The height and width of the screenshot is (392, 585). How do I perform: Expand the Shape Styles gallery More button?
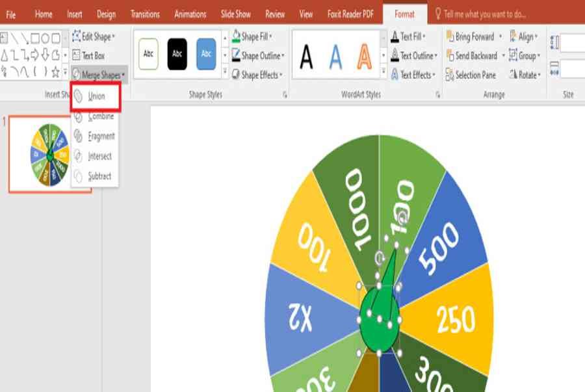(x=225, y=72)
